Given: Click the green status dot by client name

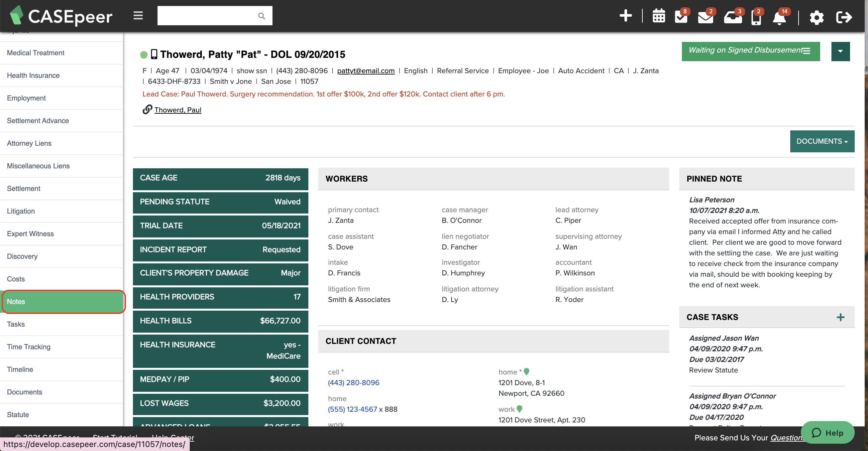Looking at the screenshot, I should pyautogui.click(x=144, y=55).
